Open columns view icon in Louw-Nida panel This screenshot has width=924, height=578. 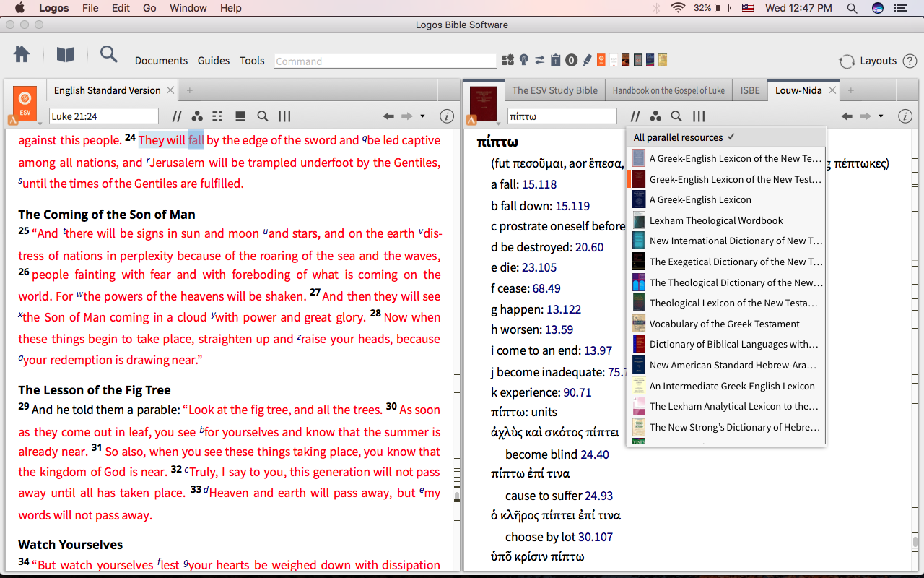tap(699, 116)
